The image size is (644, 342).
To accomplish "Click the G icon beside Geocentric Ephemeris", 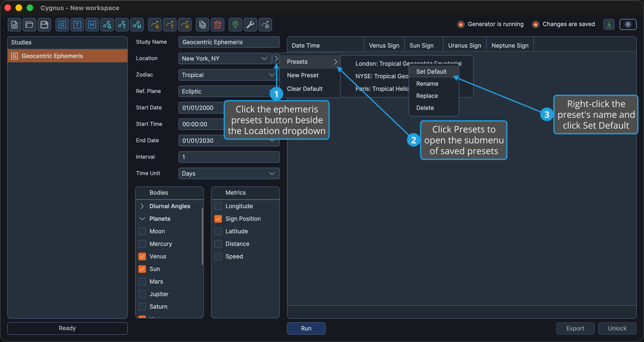I will coord(14,56).
